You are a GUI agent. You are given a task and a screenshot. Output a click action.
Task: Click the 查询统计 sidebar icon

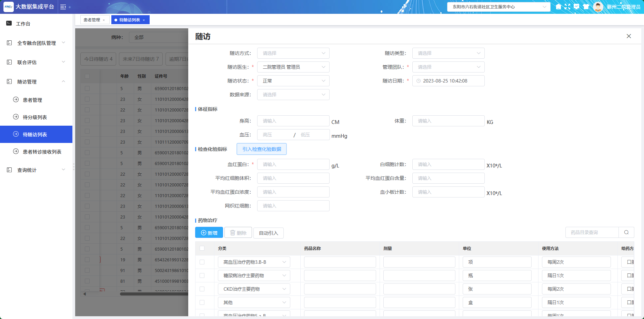point(9,170)
